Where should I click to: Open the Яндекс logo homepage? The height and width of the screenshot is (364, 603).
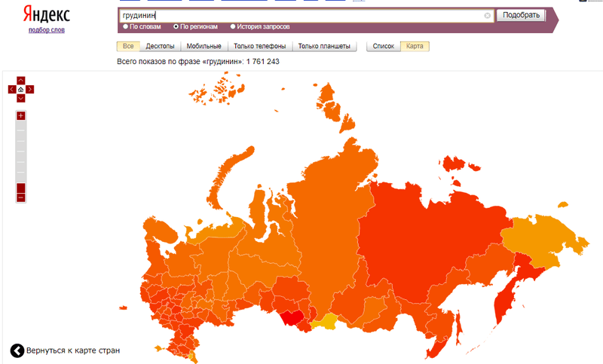click(47, 14)
